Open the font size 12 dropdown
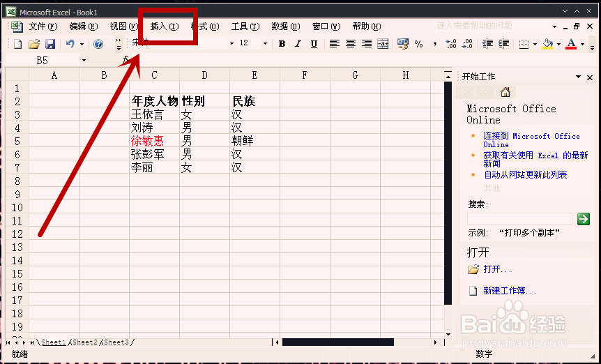 tap(265, 44)
